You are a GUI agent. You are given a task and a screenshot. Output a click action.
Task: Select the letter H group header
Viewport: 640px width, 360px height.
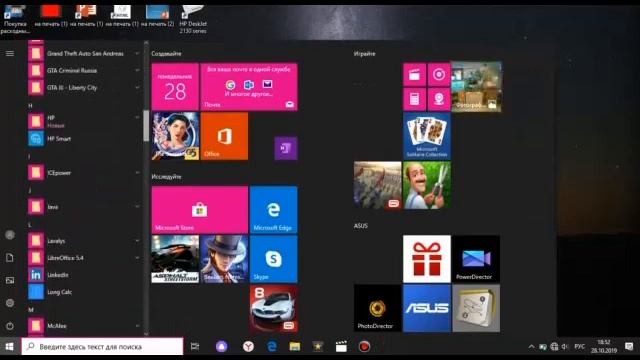[x=30, y=106]
